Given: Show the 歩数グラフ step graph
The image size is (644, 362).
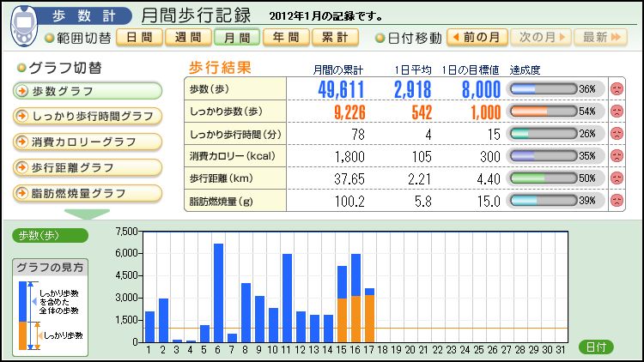Looking at the screenshot, I should 88,91.
